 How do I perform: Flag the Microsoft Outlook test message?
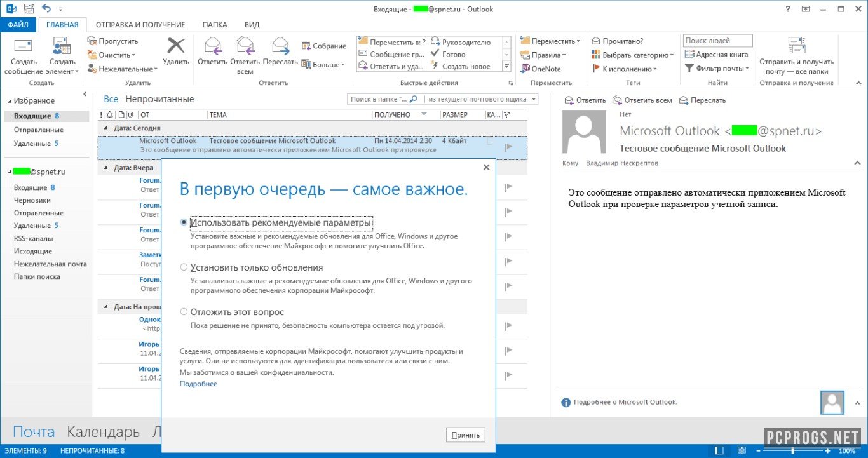click(x=508, y=147)
